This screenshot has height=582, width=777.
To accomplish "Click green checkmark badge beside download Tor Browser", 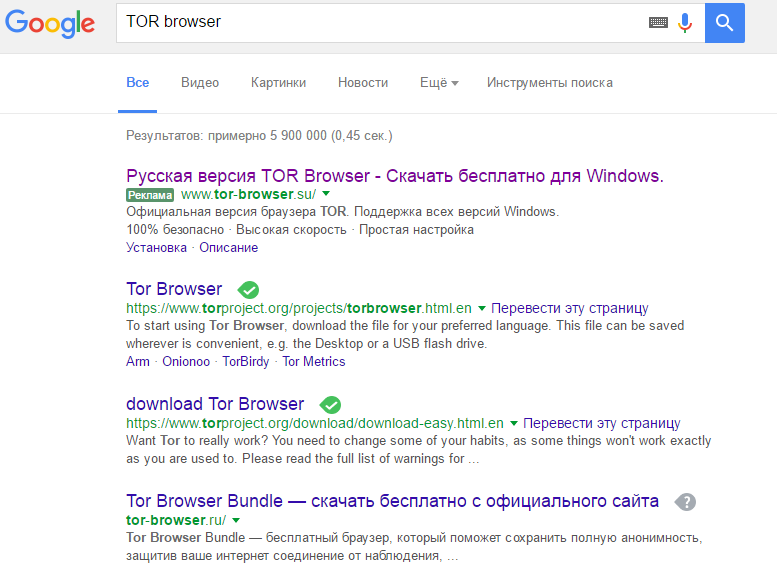I will [x=330, y=405].
